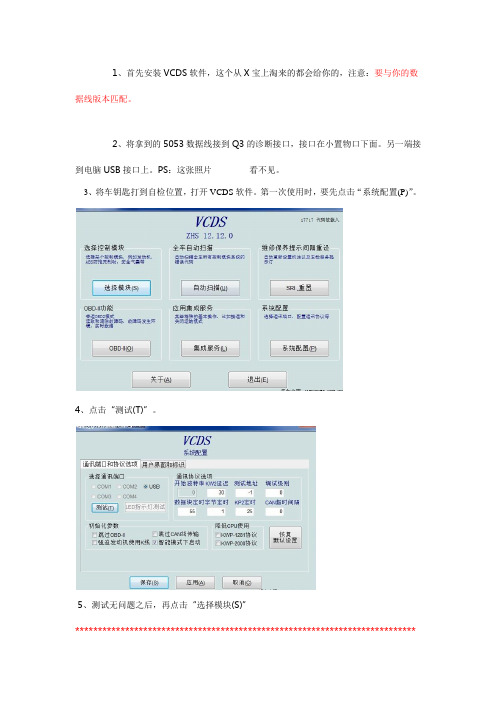Click the 取消(C) cancel button
Image resolution: width=496 pixels, height=702 pixels.
pyautogui.click(x=242, y=582)
